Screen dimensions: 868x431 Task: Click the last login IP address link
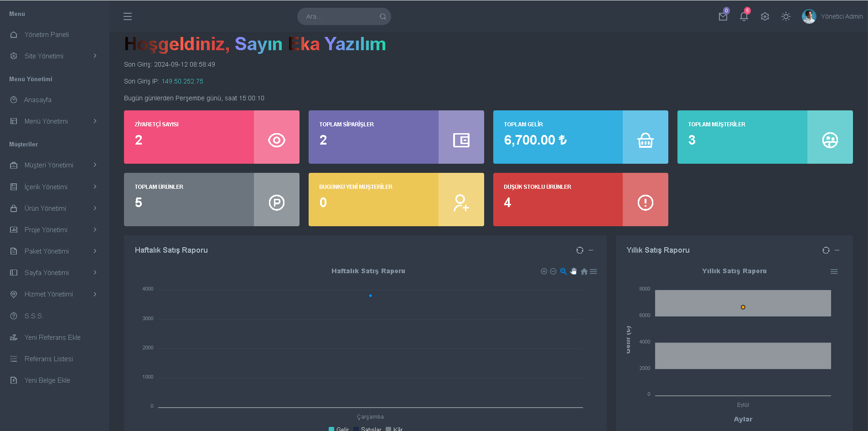click(x=182, y=81)
